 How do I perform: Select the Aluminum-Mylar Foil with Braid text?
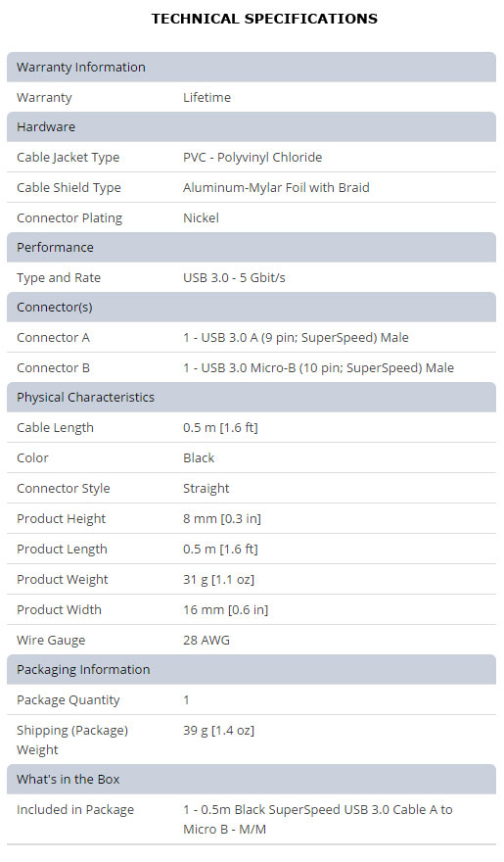276,187
